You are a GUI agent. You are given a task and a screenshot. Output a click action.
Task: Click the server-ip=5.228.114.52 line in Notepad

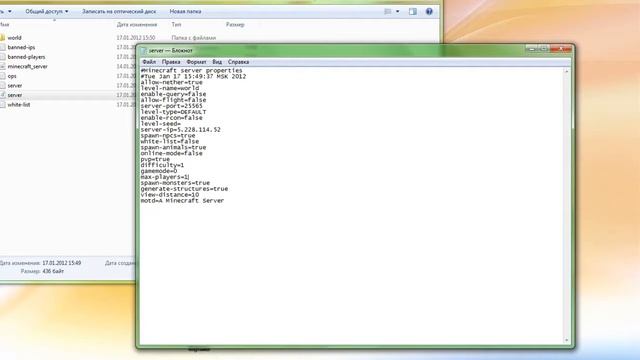click(x=180, y=130)
